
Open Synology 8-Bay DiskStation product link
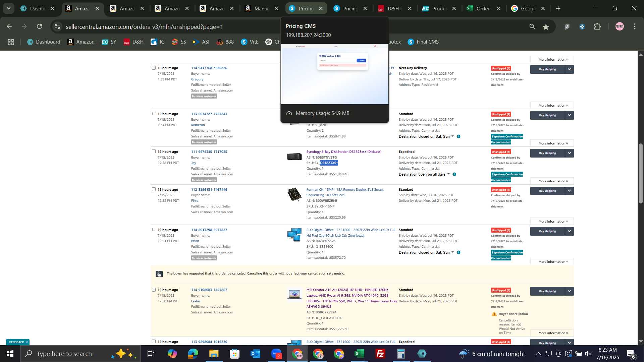(344, 152)
